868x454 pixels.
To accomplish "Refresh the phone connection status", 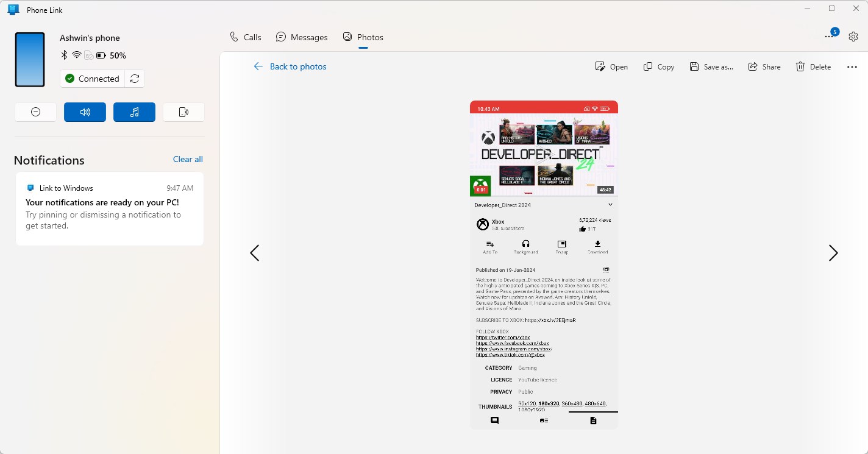I will click(x=135, y=79).
